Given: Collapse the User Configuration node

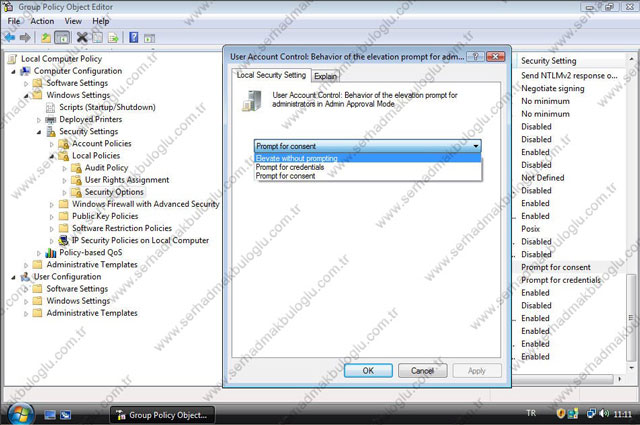Looking at the screenshot, I should click(x=13, y=278).
